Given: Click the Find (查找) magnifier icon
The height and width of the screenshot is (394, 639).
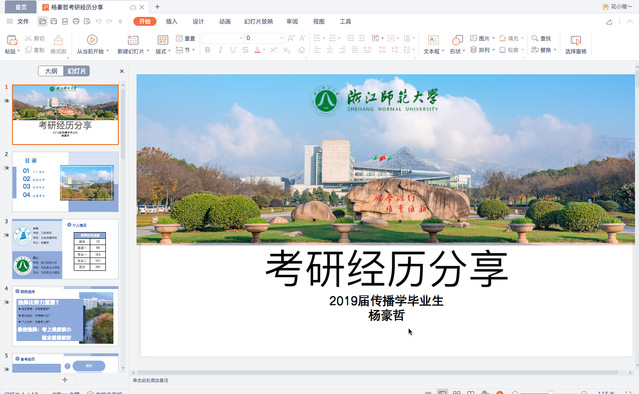Looking at the screenshot, I should coord(535,38).
